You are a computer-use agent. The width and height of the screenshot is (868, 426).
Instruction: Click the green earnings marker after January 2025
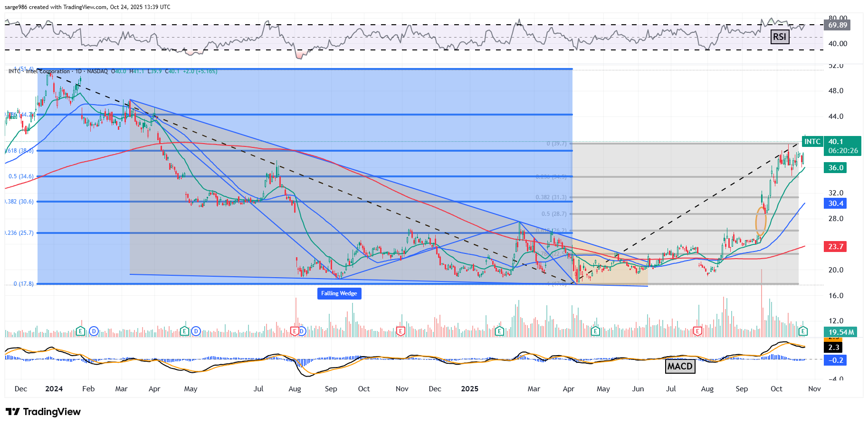(x=499, y=331)
